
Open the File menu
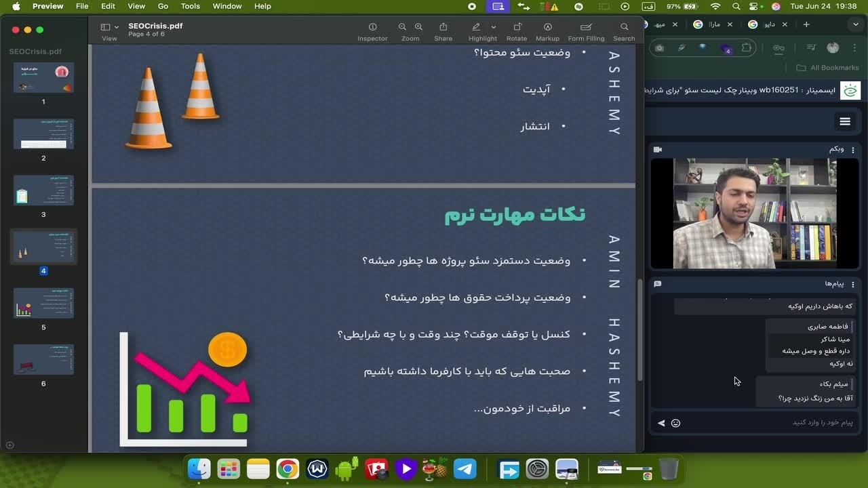click(82, 6)
